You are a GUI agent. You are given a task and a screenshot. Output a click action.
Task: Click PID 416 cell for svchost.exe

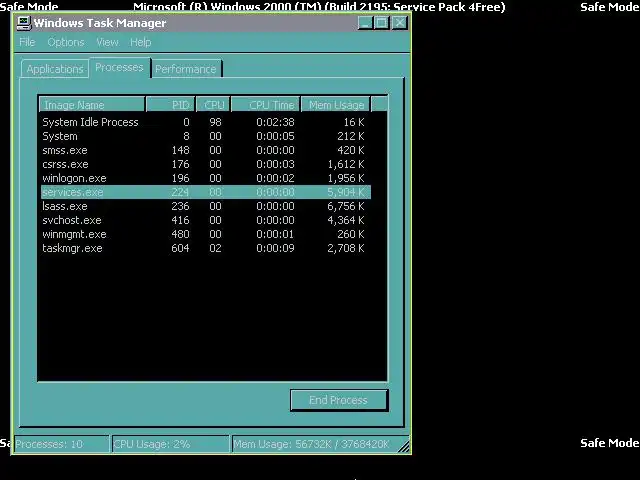[x=180, y=220]
